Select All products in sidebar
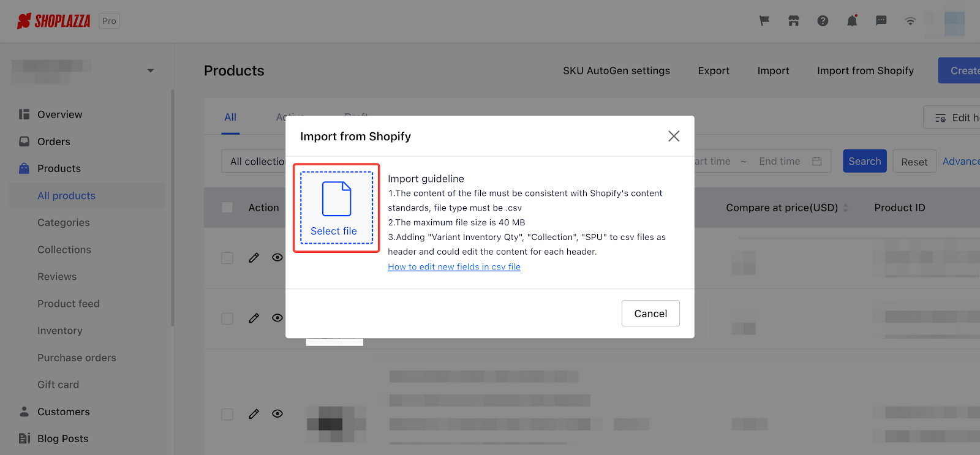This screenshot has width=980, height=455. click(66, 195)
